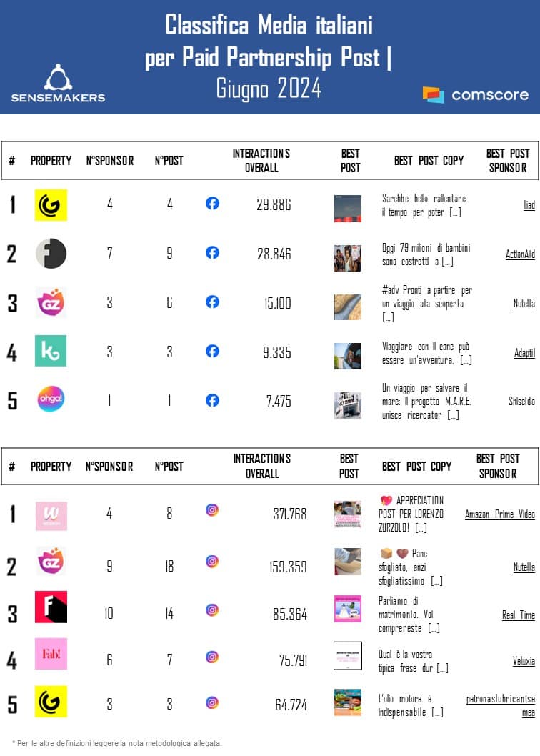540x756 pixels.
Task: Click the GZ logo in Instagram rank 2
Action: tap(51, 561)
